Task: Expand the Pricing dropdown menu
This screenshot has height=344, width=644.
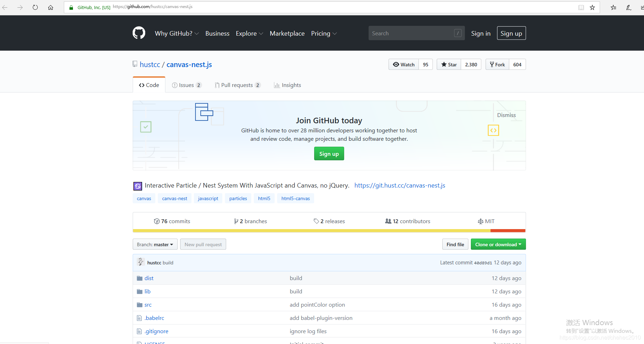Action: (x=324, y=34)
